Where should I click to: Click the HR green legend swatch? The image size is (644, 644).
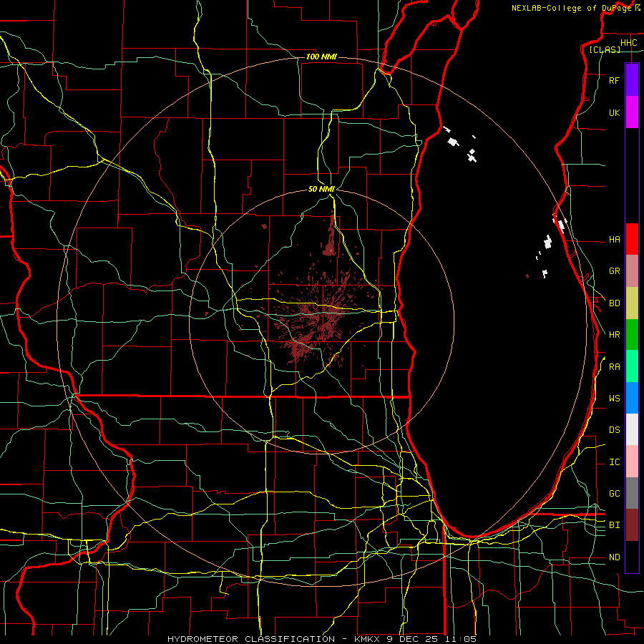632,335
